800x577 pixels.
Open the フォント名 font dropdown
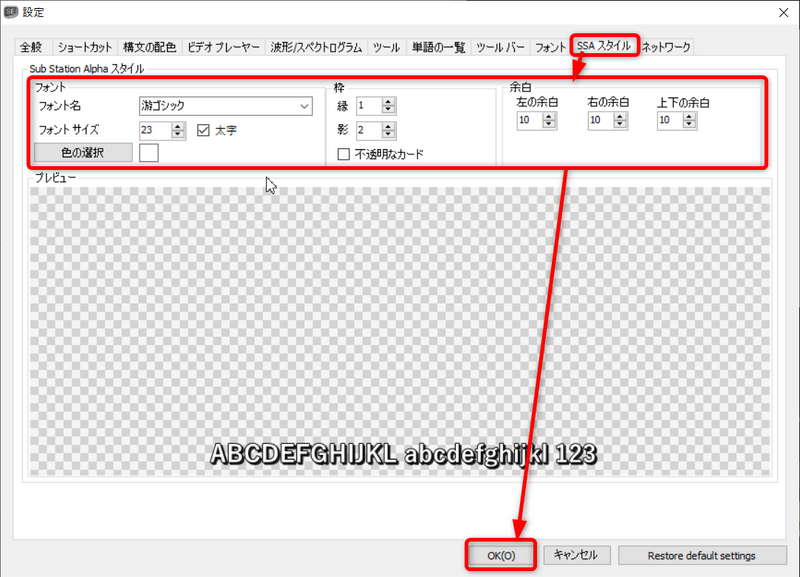[302, 106]
